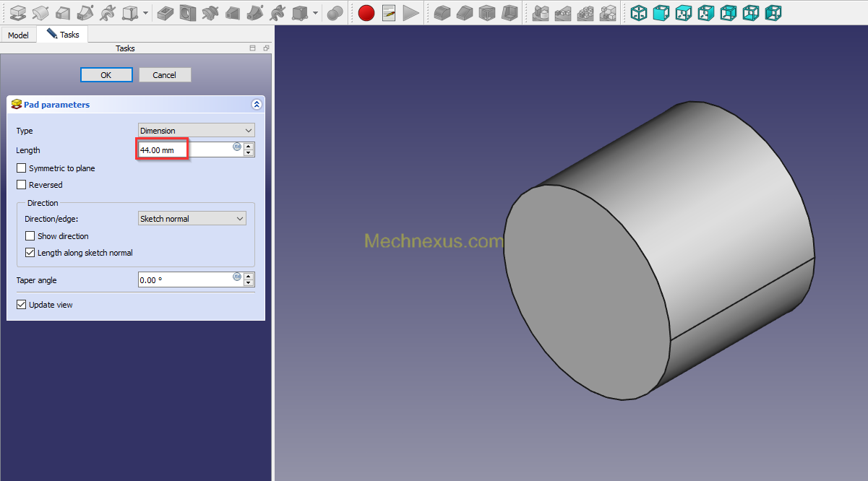
Task: Choose the Additive Pipe tool
Action: click(x=85, y=12)
